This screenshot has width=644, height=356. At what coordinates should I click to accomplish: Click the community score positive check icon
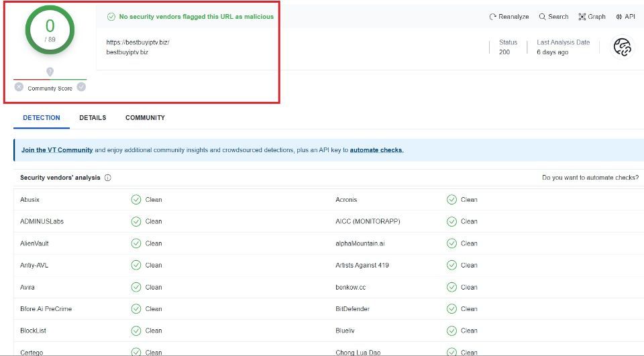[81, 87]
